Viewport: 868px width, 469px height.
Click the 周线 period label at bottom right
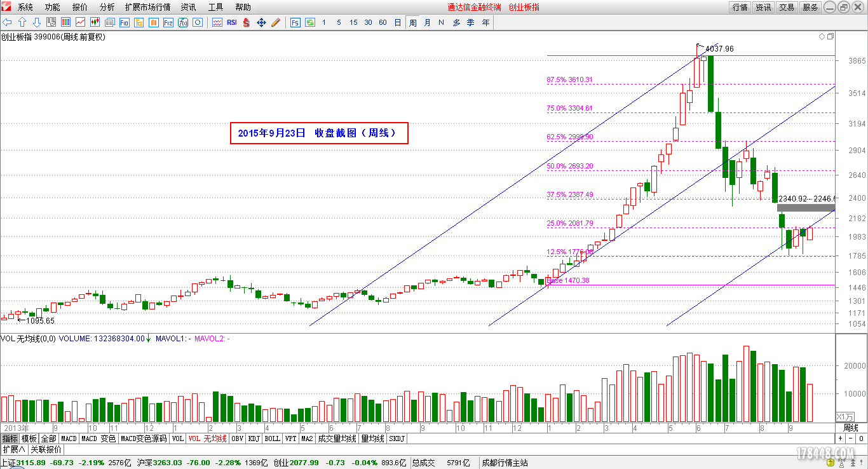click(x=850, y=428)
